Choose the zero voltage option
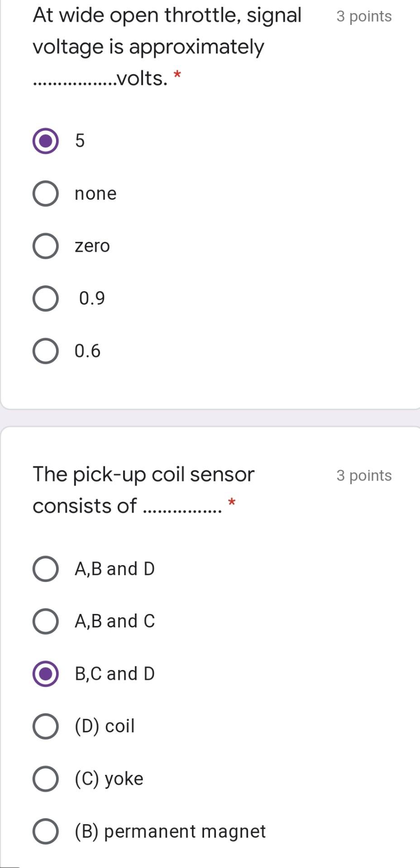 click(x=45, y=246)
